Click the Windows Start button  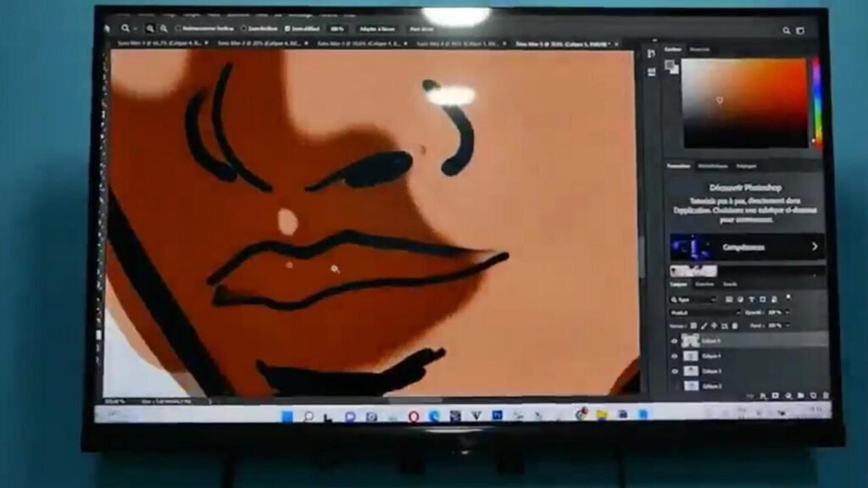coord(287,416)
